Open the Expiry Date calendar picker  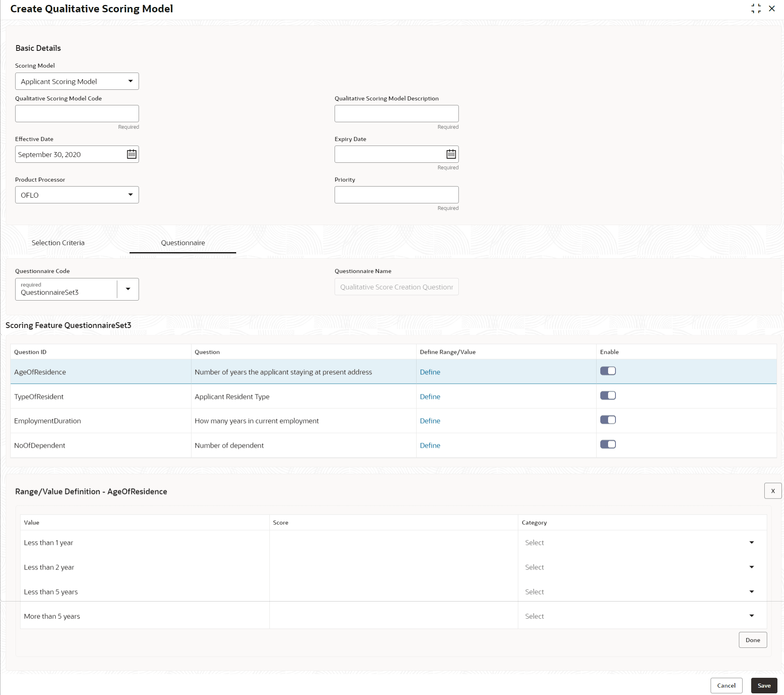click(x=451, y=154)
